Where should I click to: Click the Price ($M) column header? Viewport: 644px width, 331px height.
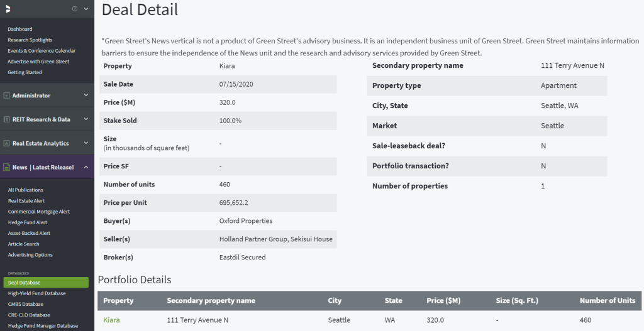pos(443,301)
